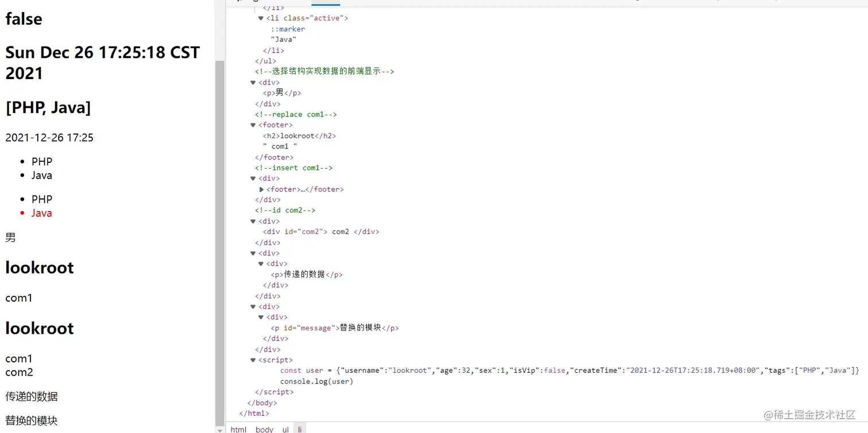868x433 pixels.
Task: Click 传递的数据 on the rendered page
Action: (32, 396)
